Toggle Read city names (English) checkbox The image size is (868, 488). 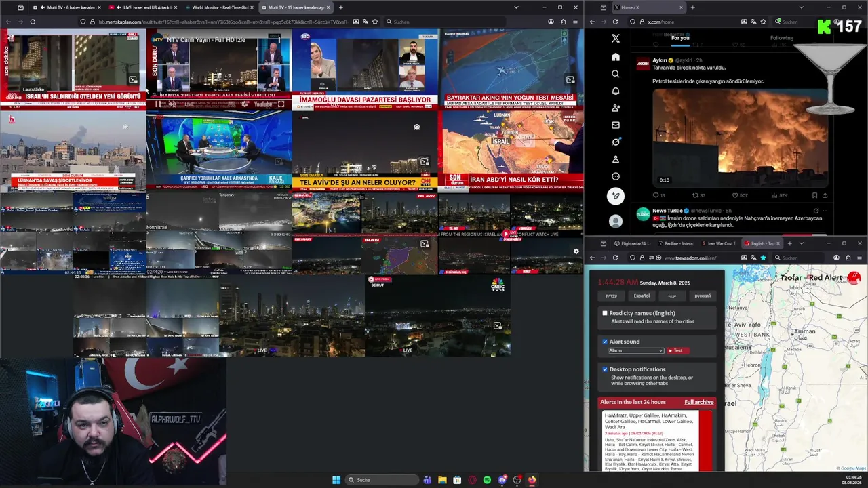(x=605, y=313)
